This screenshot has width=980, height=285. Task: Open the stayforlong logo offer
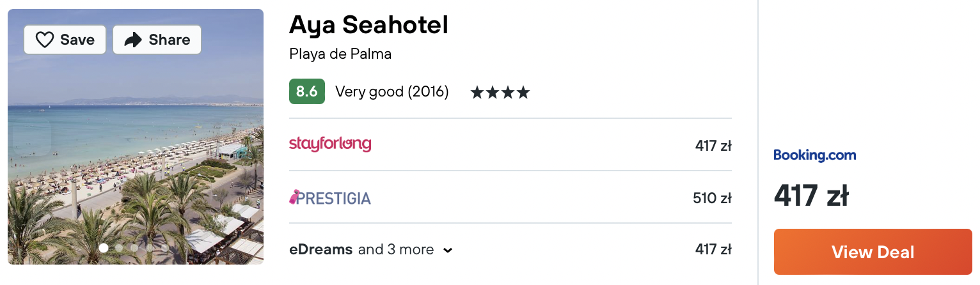[330, 144]
